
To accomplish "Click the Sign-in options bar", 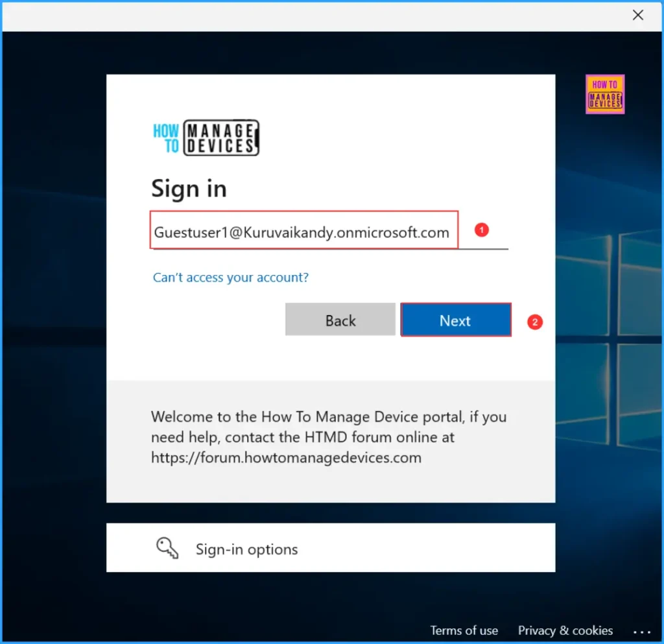I will pos(331,547).
